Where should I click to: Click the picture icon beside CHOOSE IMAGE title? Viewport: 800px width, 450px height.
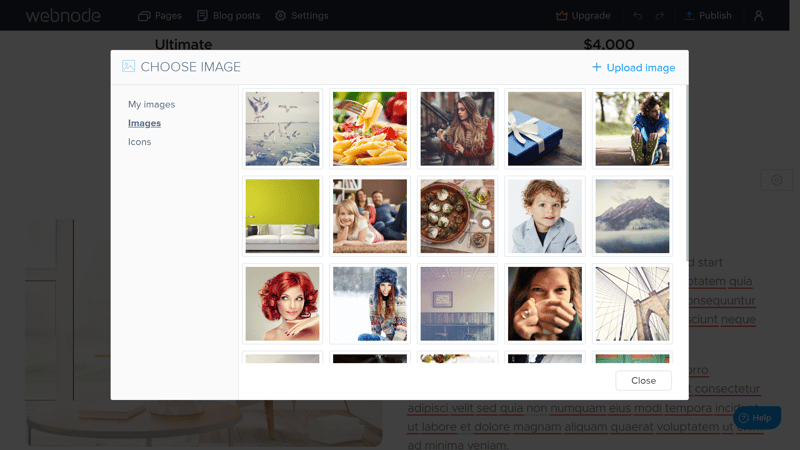129,66
